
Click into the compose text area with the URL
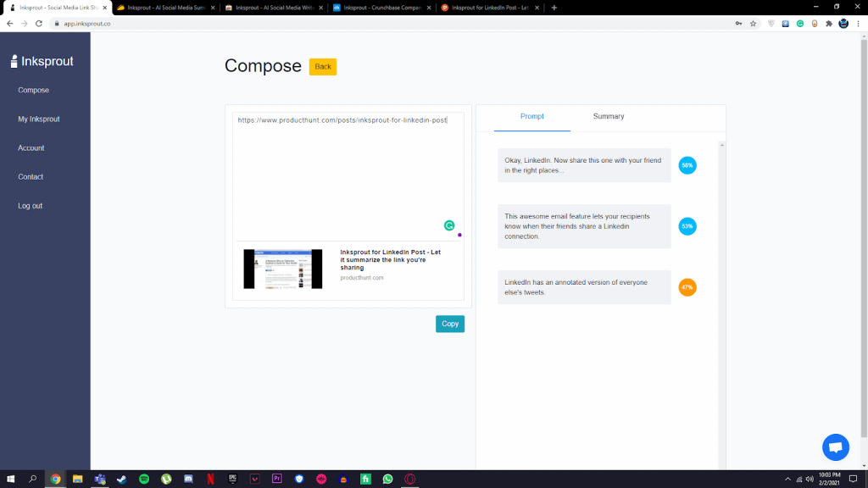(x=348, y=176)
